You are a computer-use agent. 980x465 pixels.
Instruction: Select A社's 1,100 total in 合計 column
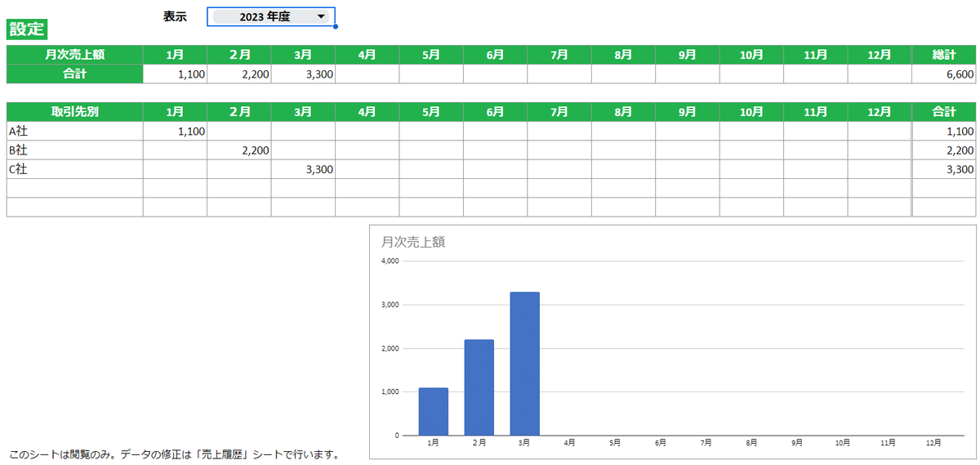coord(944,131)
